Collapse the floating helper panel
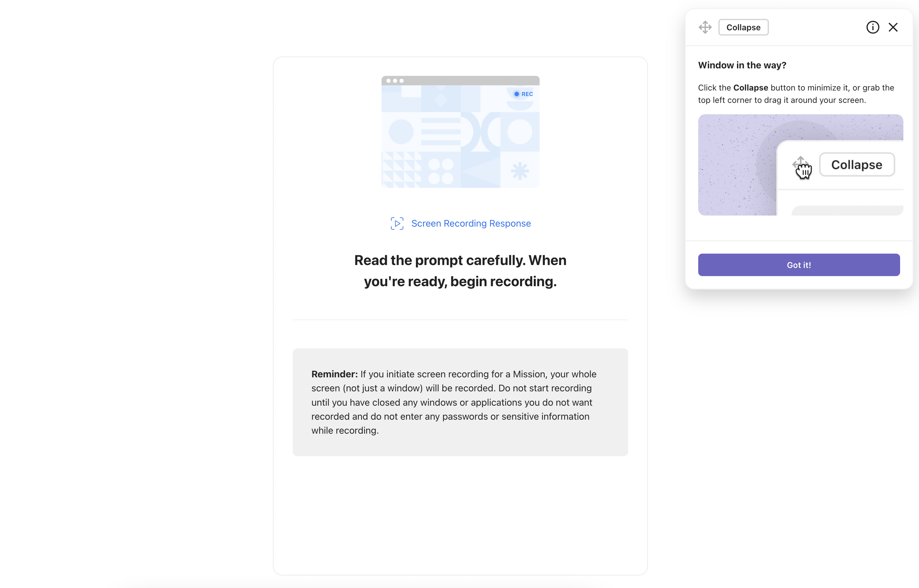919x588 pixels. click(743, 27)
